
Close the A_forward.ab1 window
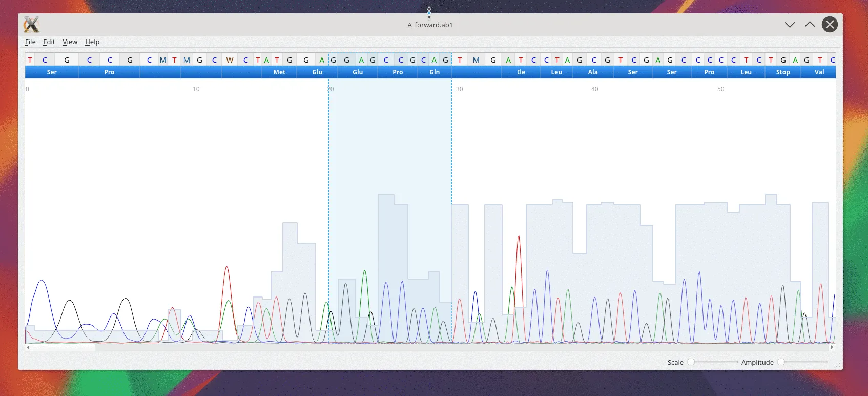pos(830,25)
